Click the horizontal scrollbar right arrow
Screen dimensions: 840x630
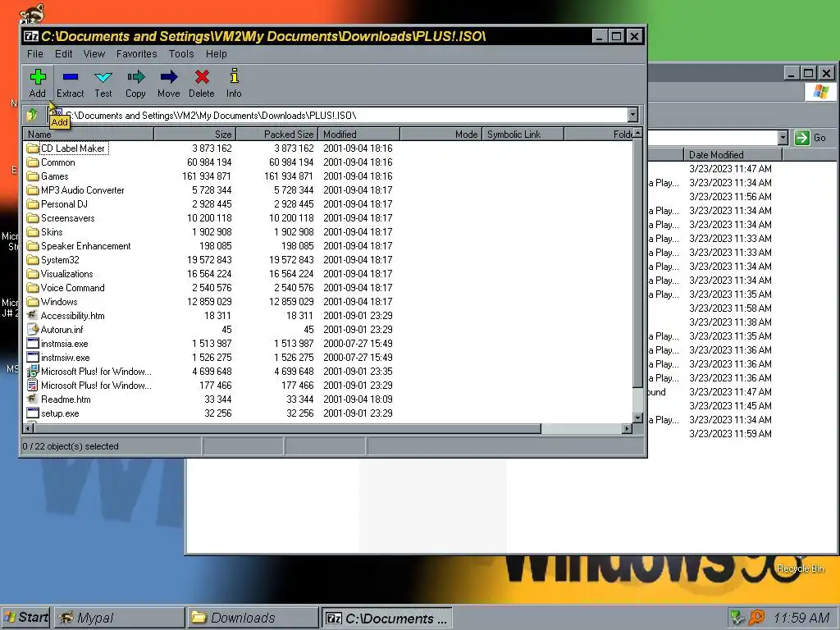point(627,428)
